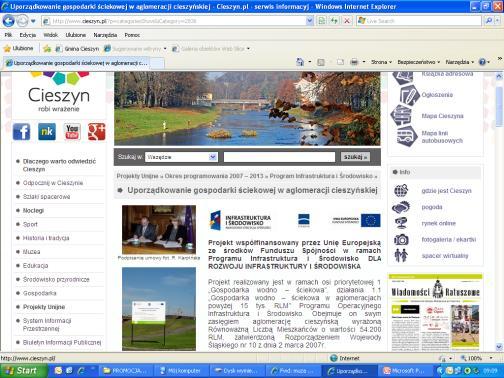Click the browser Back arrow button
The width and height of the screenshot is (504, 378).
tap(9, 21)
